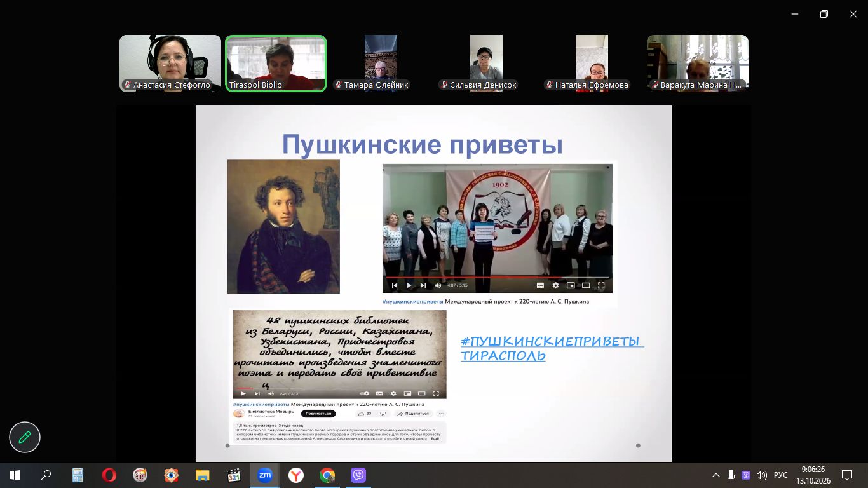Open Viber icon in the system tray
This screenshot has width=868, height=488.
click(x=746, y=475)
